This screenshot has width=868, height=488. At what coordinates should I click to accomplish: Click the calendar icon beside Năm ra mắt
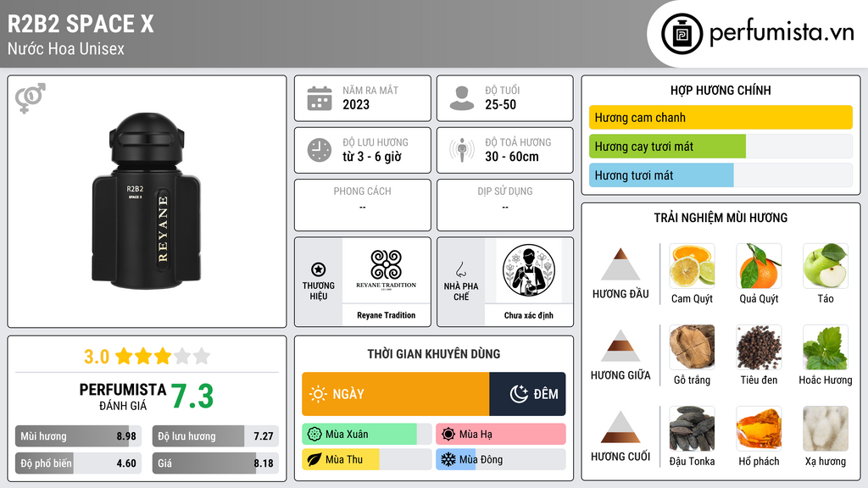click(320, 98)
